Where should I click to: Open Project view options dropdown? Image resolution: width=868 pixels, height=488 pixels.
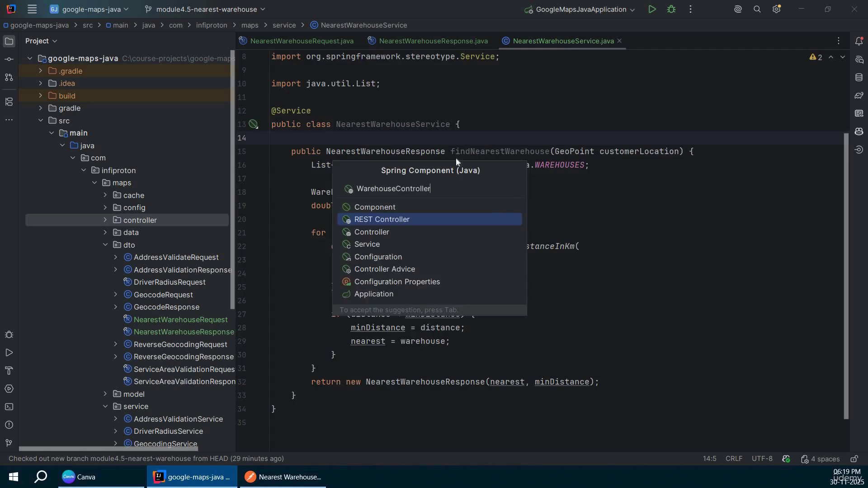click(x=42, y=41)
